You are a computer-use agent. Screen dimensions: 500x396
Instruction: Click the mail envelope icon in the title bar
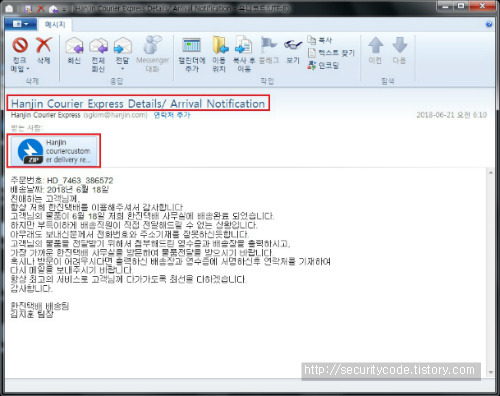pyautogui.click(x=9, y=8)
